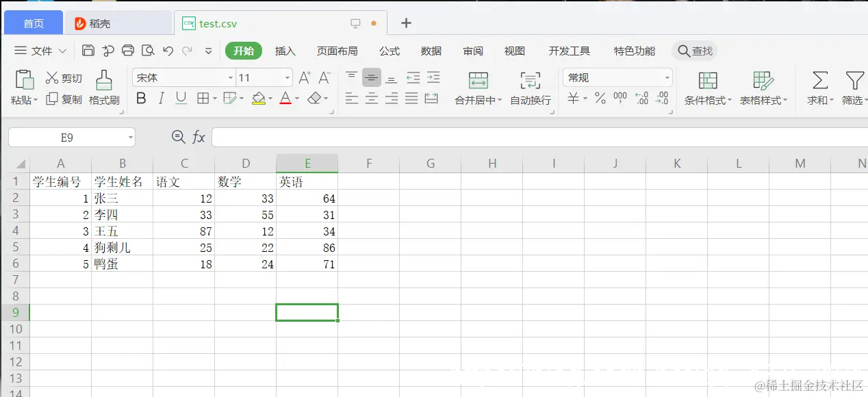
Task: Open the 开发工具 ribbon tab
Action: click(x=570, y=51)
